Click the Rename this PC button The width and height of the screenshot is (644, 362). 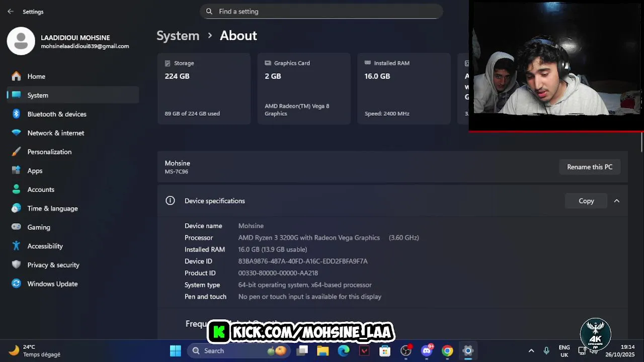(x=590, y=167)
